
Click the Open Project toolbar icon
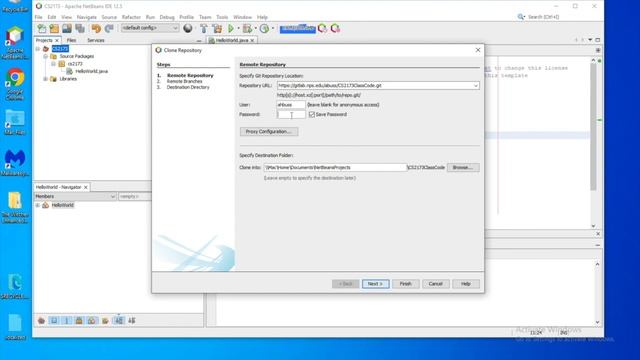(67, 28)
